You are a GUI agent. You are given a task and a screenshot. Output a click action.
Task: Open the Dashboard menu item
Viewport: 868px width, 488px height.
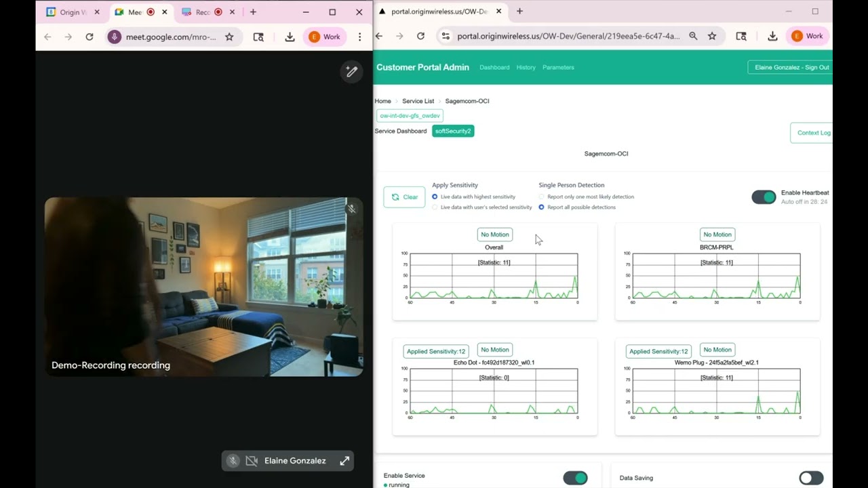(494, 67)
